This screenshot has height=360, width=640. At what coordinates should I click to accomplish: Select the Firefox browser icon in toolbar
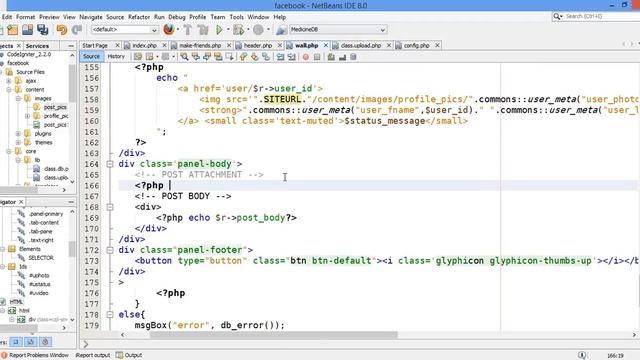click(x=168, y=29)
